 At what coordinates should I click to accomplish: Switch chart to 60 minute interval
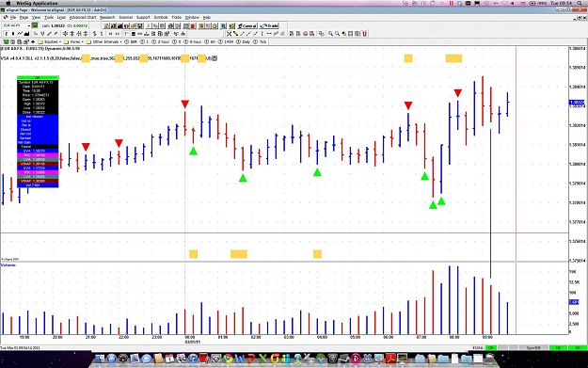coord(210,42)
